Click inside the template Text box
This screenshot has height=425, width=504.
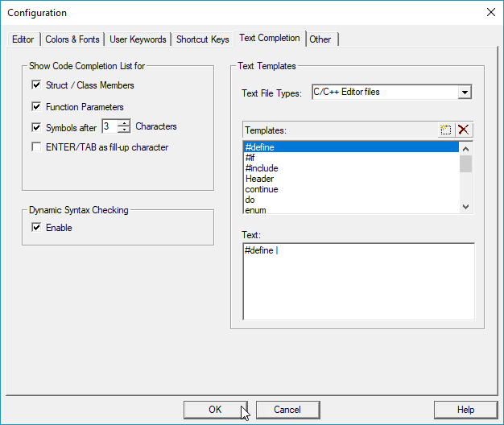(359, 282)
